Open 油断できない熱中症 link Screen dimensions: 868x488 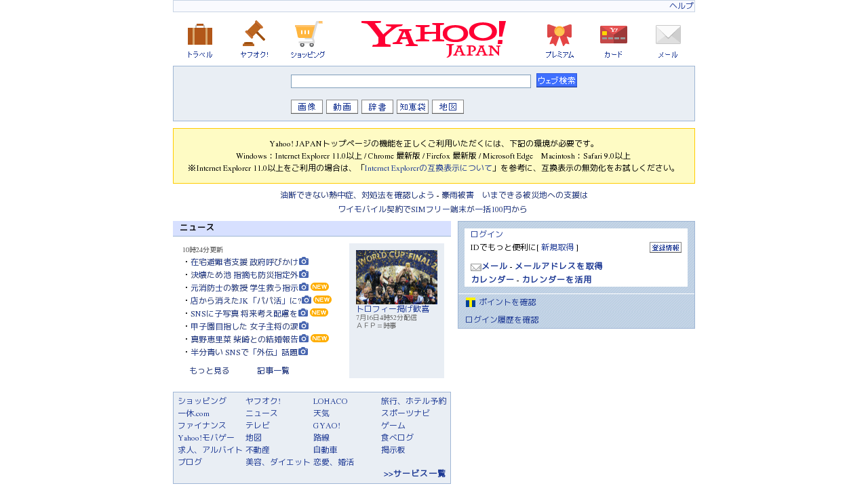[357, 195]
